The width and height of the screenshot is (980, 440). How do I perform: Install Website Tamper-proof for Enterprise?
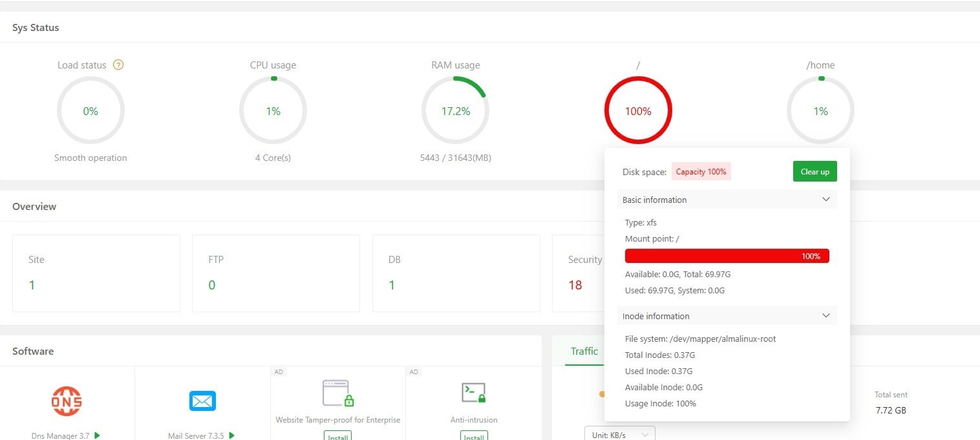point(338,437)
